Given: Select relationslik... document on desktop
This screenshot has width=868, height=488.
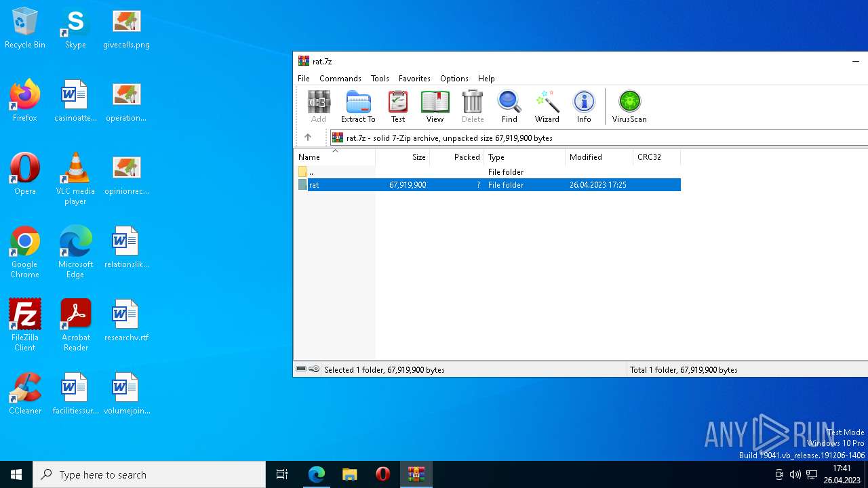Looking at the screenshot, I should 126,248.
